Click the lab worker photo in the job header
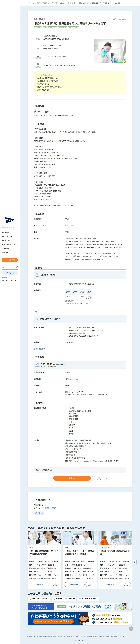 110,51
